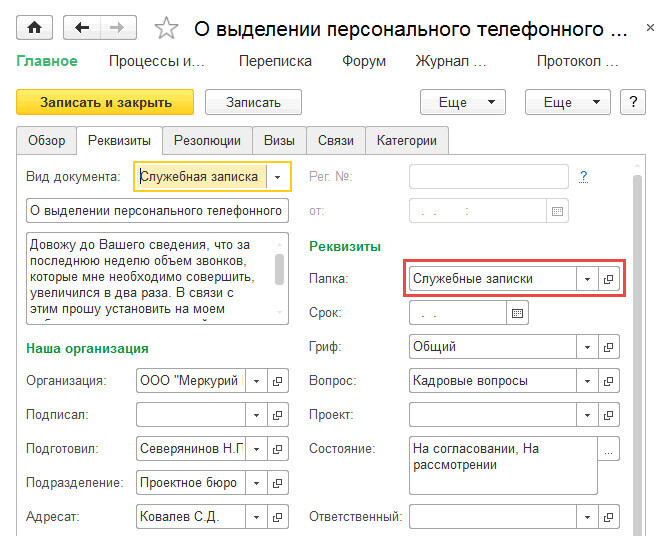Open the Организация item via open icon
Screen dimensions: 658x536
[x=278, y=381]
